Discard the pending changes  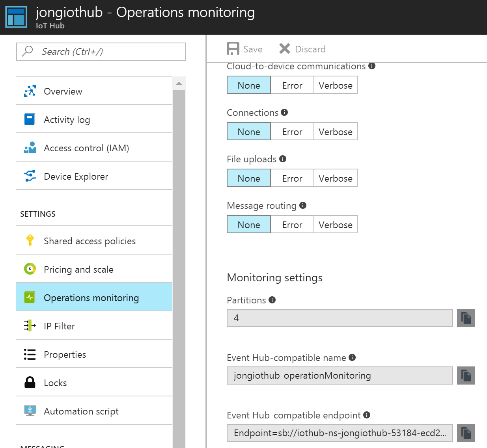302,49
